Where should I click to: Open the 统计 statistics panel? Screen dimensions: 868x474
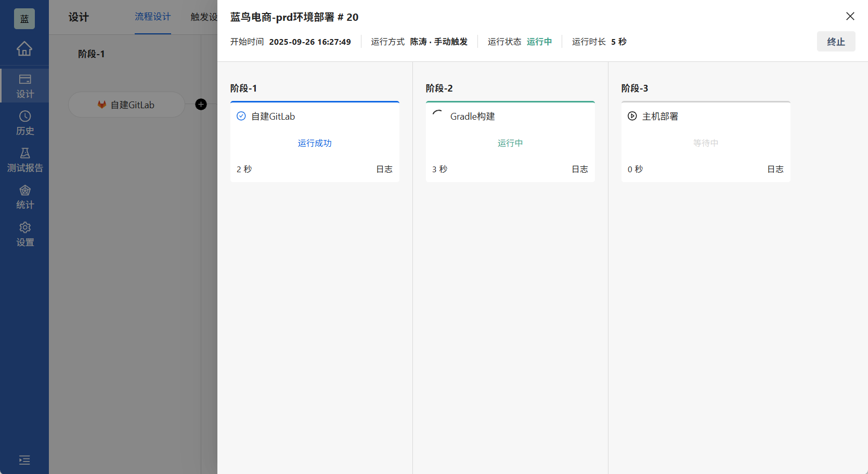(x=24, y=196)
